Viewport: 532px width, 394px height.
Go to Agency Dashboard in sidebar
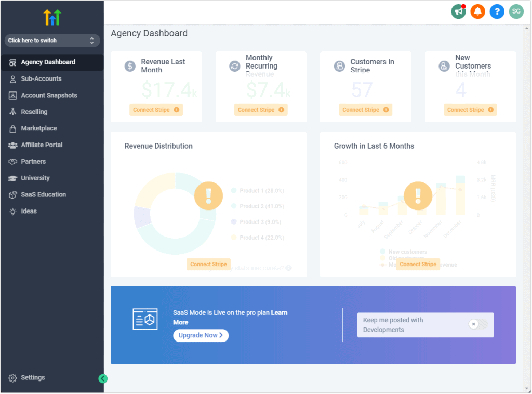point(52,62)
